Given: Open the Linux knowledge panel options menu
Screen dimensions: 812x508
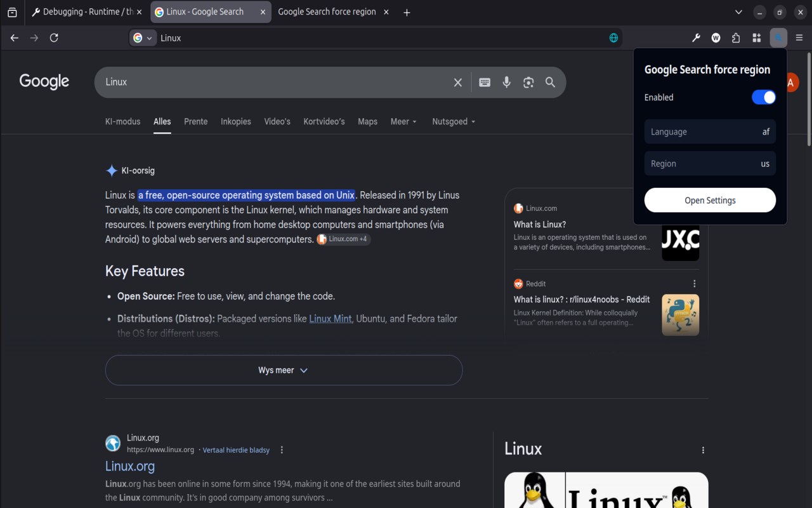Looking at the screenshot, I should pyautogui.click(x=703, y=450).
